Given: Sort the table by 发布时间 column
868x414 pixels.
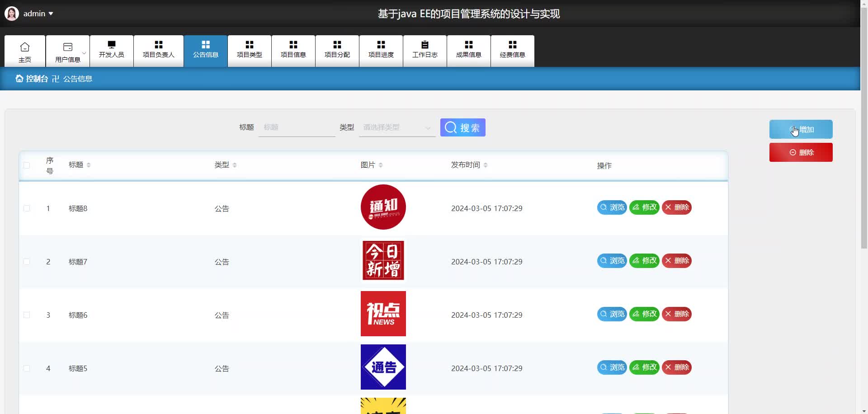Looking at the screenshot, I should [x=486, y=165].
